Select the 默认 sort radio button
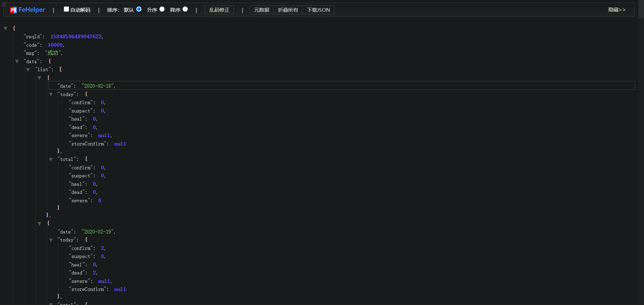The width and height of the screenshot is (644, 305). (139, 9)
